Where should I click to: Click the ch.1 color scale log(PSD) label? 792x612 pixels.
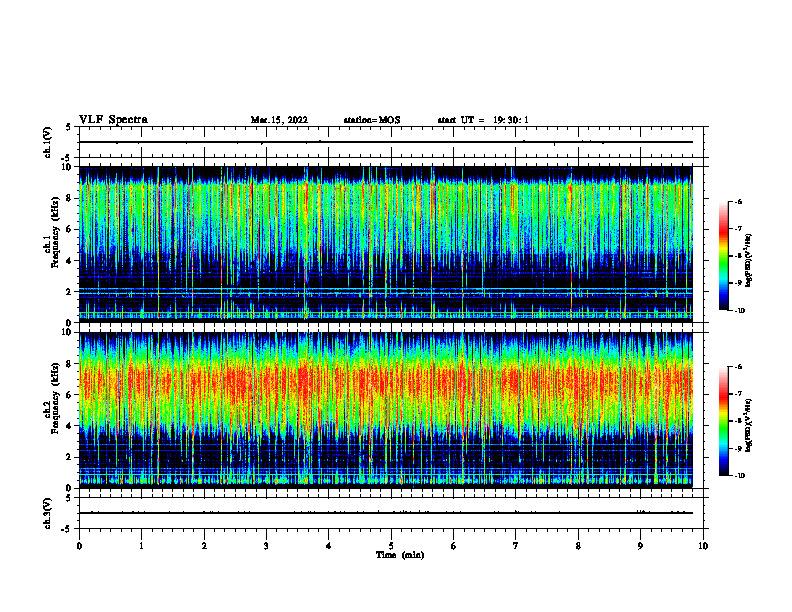[749, 260]
